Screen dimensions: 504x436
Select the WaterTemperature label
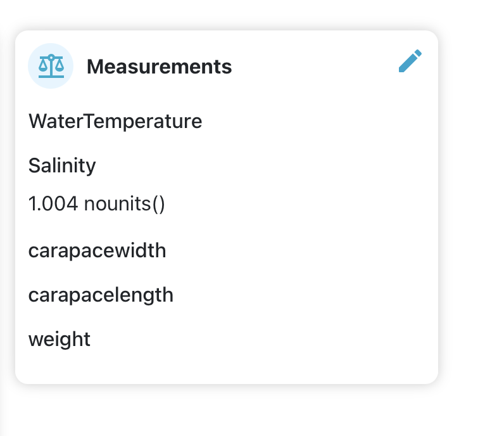[x=115, y=121]
